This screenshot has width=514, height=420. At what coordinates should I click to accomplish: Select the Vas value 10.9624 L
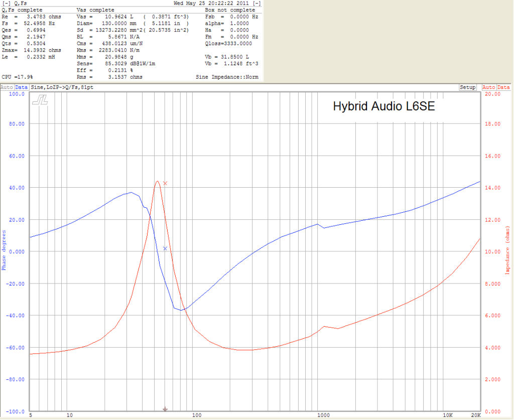[x=119, y=17]
